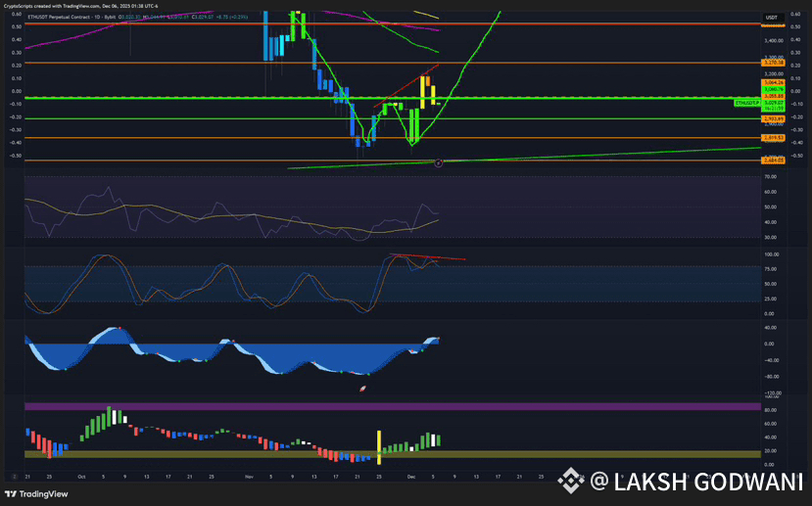Open the USDT currency selector

tap(772, 18)
